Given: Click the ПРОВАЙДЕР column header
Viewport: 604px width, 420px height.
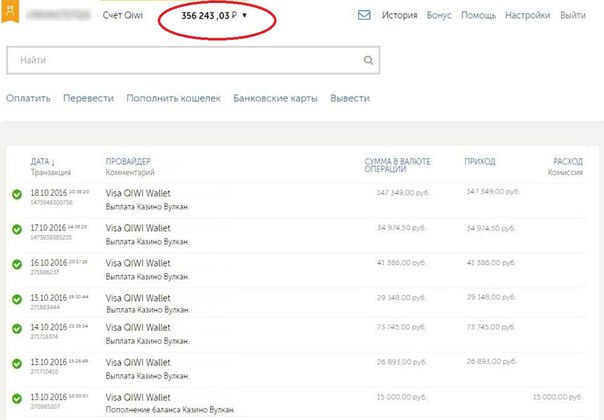Looking at the screenshot, I should coord(128,161).
